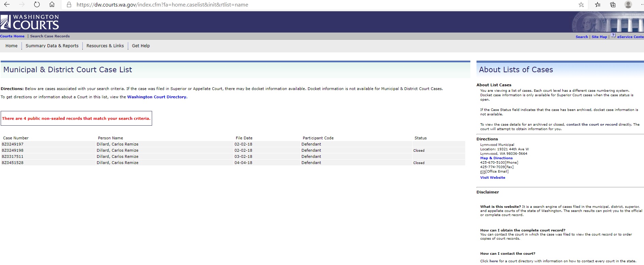Screen dimensions: 644x265
Task: Click the File Date column header
Action: click(244, 138)
